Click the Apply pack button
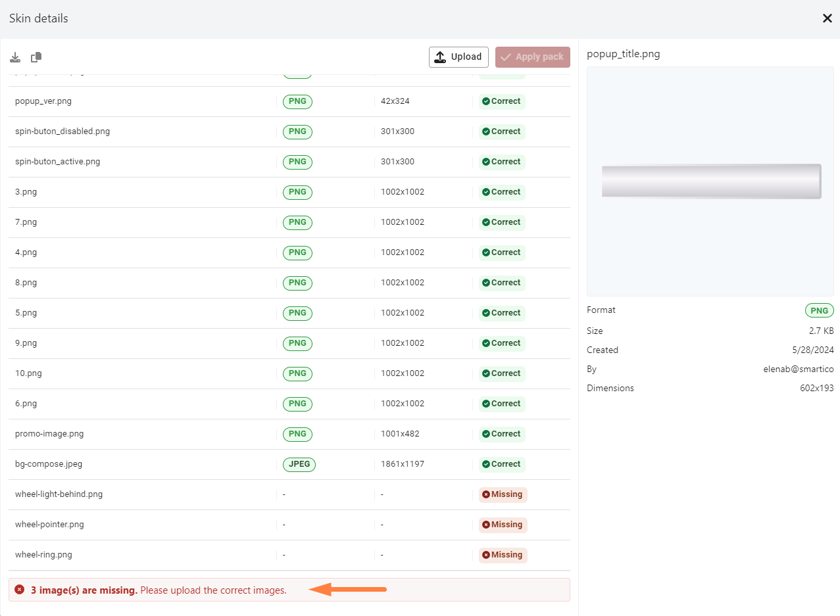The width and height of the screenshot is (840, 616). (x=532, y=57)
